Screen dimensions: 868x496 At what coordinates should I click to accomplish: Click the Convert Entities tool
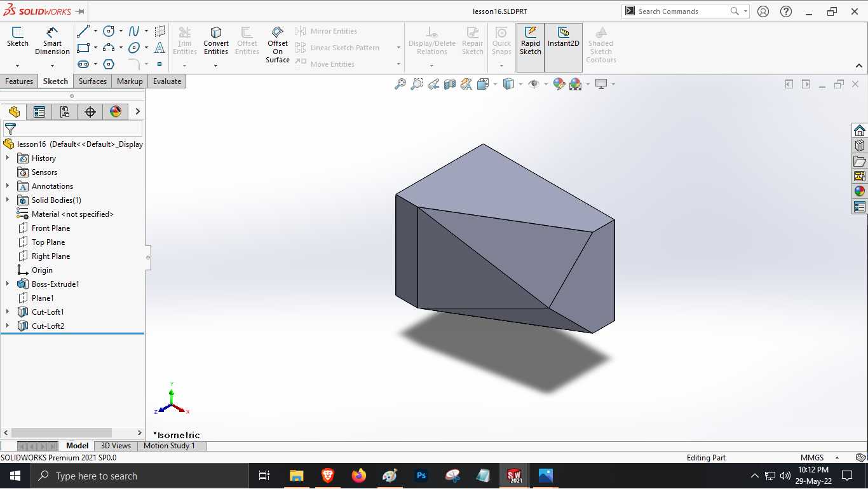click(216, 41)
